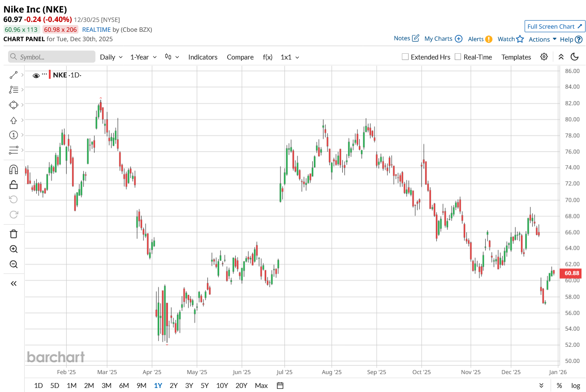Select the Max time range
The image size is (586, 392).
[261, 385]
